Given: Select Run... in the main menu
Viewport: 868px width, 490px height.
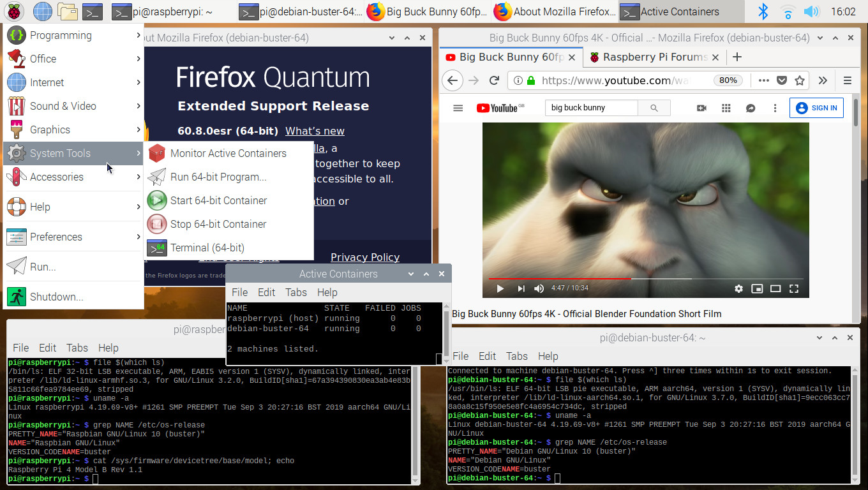Looking at the screenshot, I should pyautogui.click(x=73, y=267).
